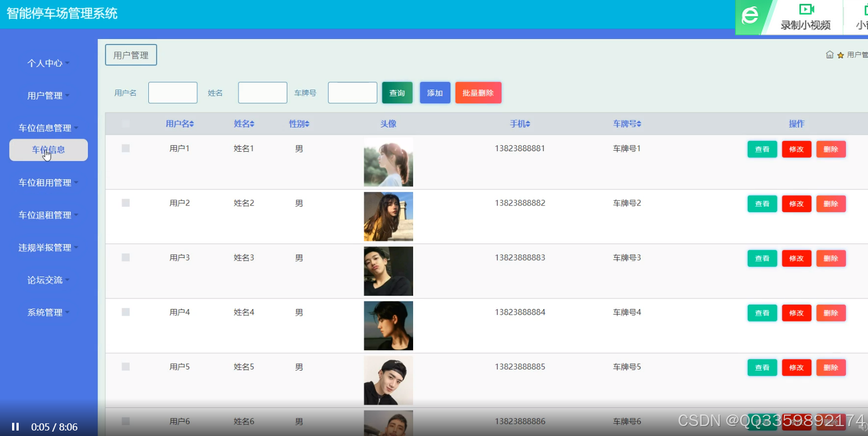Click phone number 13823888883
The image size is (868, 436).
point(520,257)
